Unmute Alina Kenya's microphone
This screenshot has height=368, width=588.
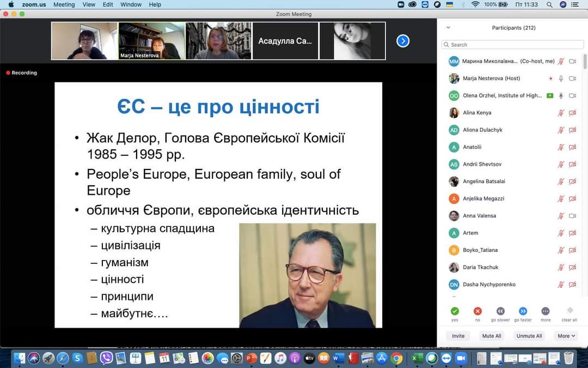click(x=561, y=113)
